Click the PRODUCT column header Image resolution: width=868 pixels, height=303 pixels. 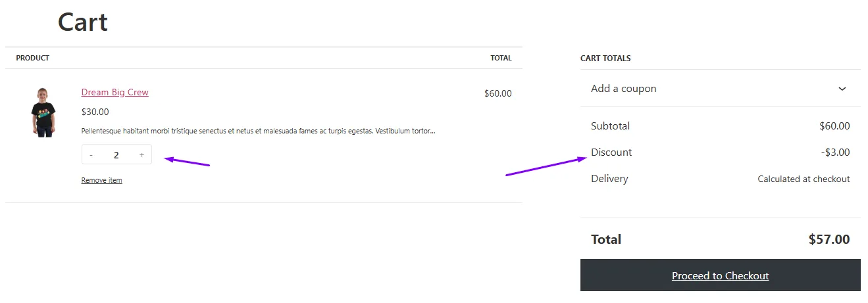point(33,58)
